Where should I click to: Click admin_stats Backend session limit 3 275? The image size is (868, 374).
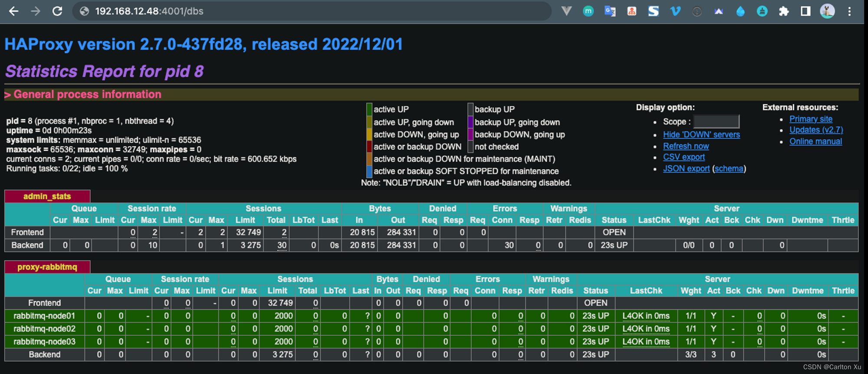[250, 245]
